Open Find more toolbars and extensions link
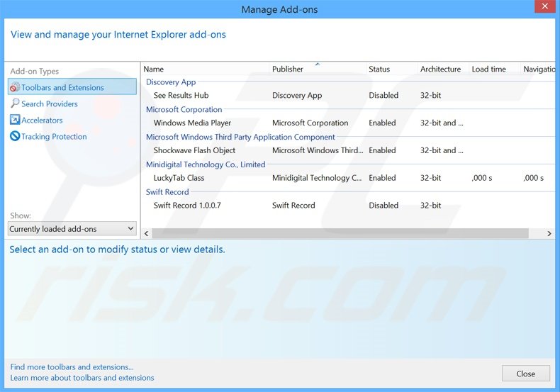The width and height of the screenshot is (560, 392). [x=72, y=367]
